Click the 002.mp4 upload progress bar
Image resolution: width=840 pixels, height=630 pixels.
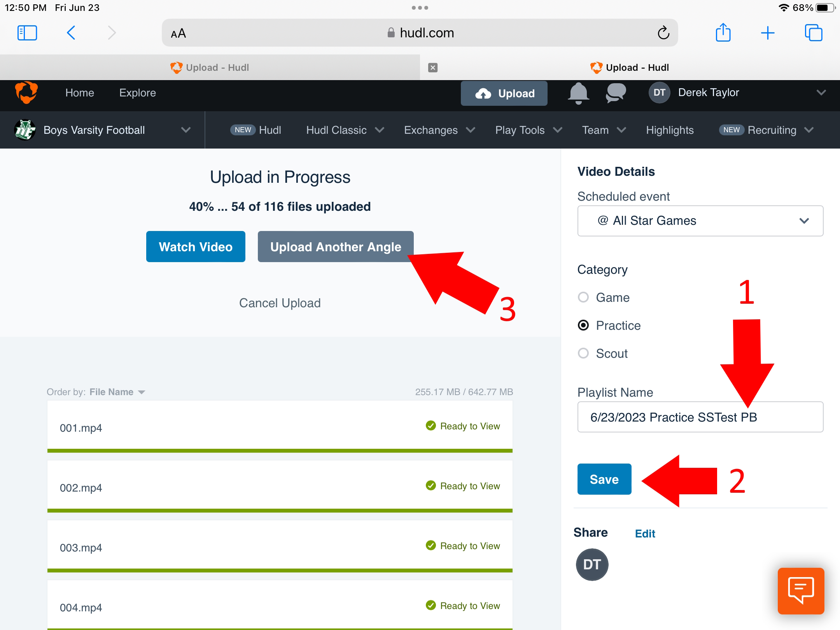(280, 511)
